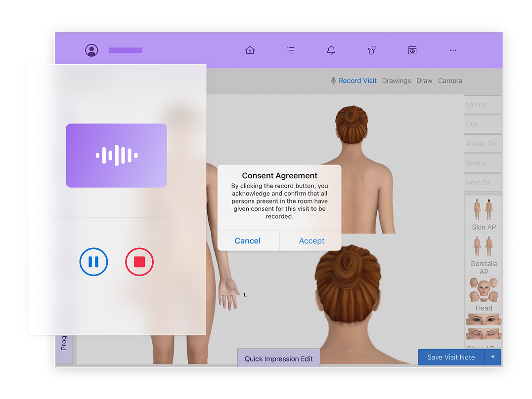Stop the visit recording

(139, 262)
